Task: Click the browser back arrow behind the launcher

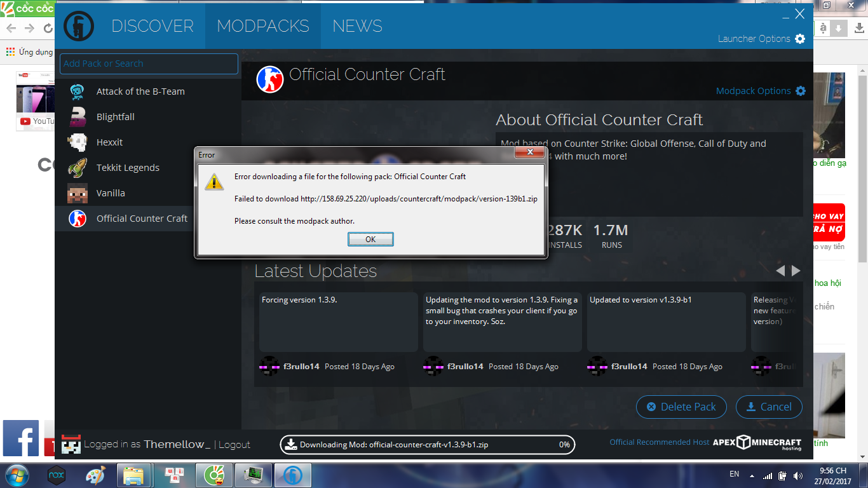Action: pos(11,29)
